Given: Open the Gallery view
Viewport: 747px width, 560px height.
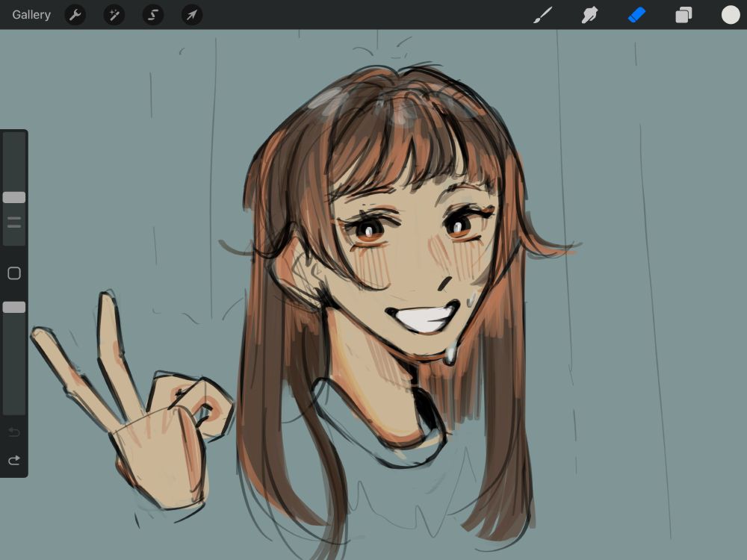Looking at the screenshot, I should pyautogui.click(x=31, y=15).
